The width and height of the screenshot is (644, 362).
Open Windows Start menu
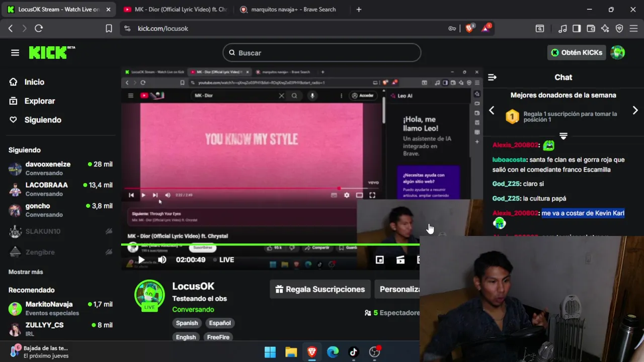(270, 352)
